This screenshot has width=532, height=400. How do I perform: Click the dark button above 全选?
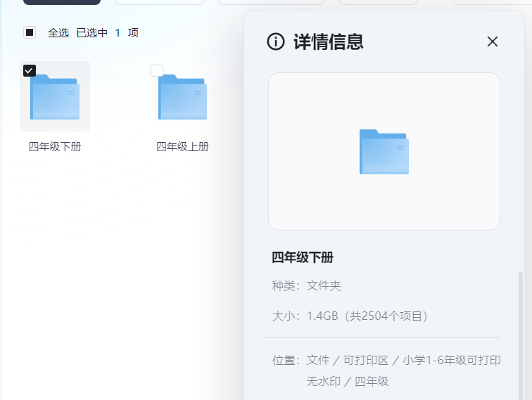point(62,2)
